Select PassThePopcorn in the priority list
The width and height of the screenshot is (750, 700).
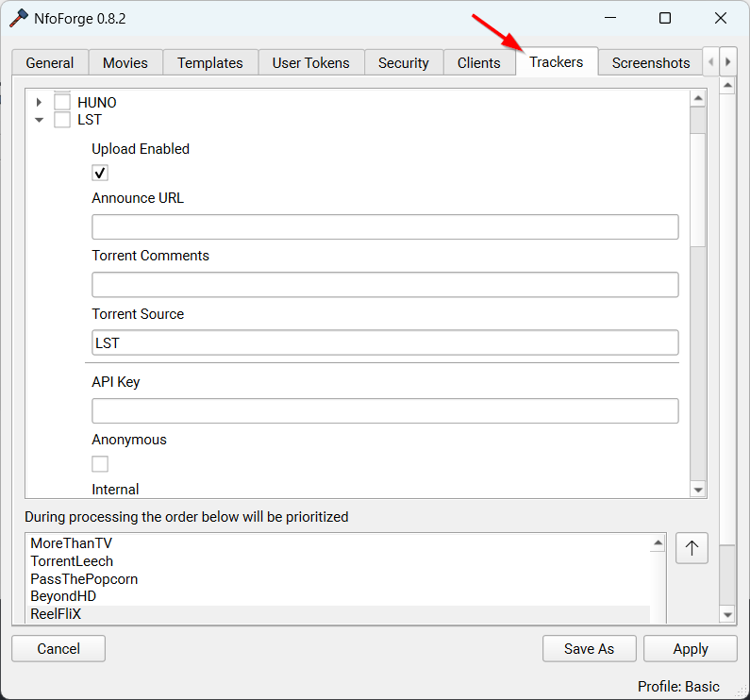(84, 579)
